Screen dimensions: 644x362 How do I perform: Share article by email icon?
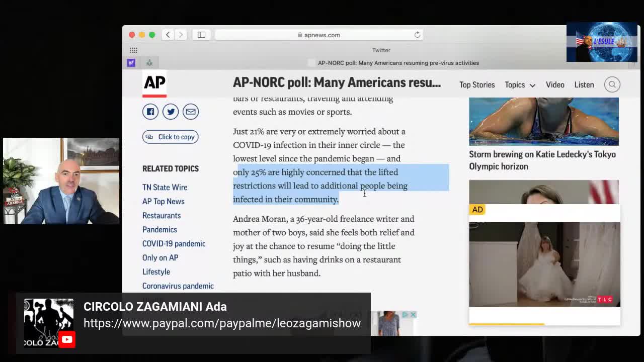(191, 112)
